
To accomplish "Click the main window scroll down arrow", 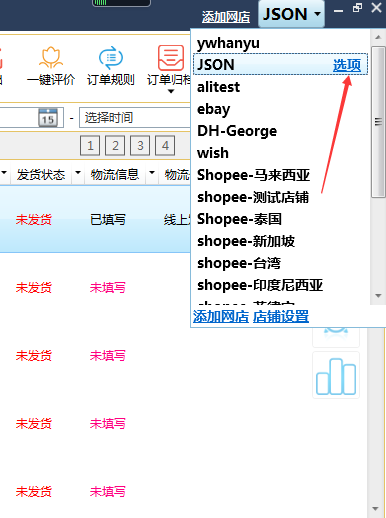I will point(376,509).
